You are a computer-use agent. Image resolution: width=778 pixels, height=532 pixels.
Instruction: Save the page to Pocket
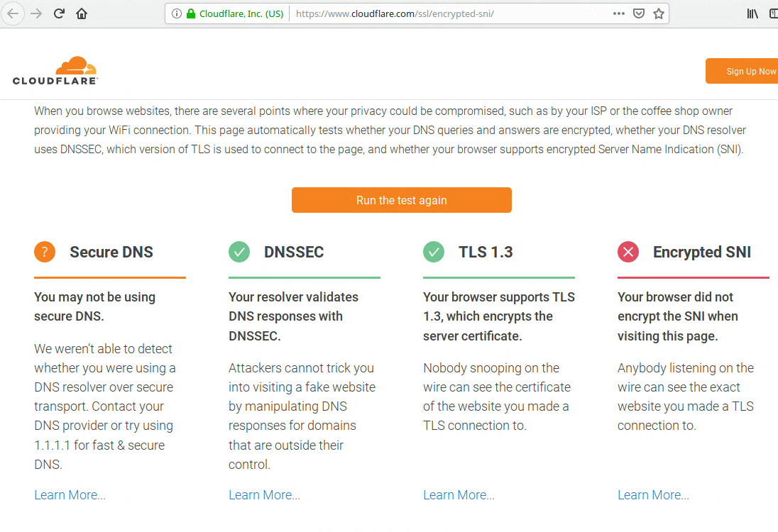click(638, 13)
